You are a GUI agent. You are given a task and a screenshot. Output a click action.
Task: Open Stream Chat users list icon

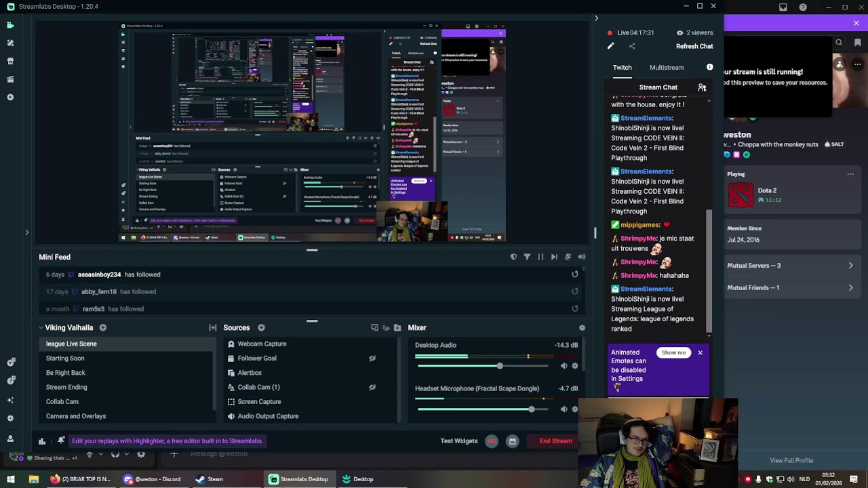click(x=702, y=87)
